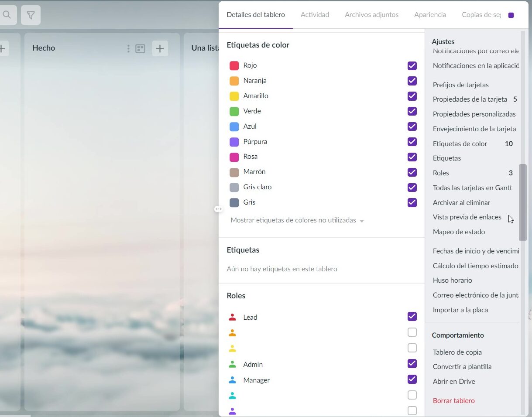Click the Ajustes sidebar scrollbar thumb
Screen dimensions: 532x417
click(x=522, y=202)
